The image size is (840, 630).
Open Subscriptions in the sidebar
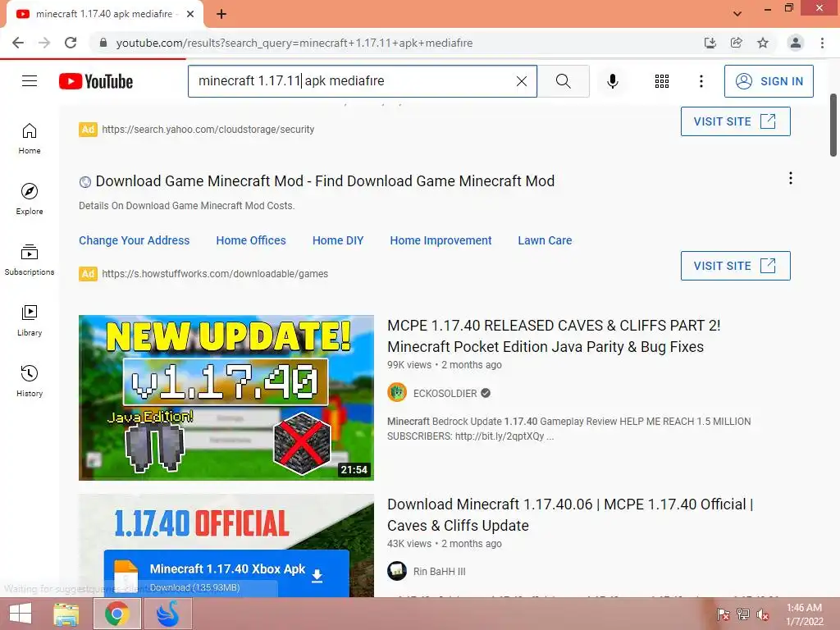tap(30, 259)
